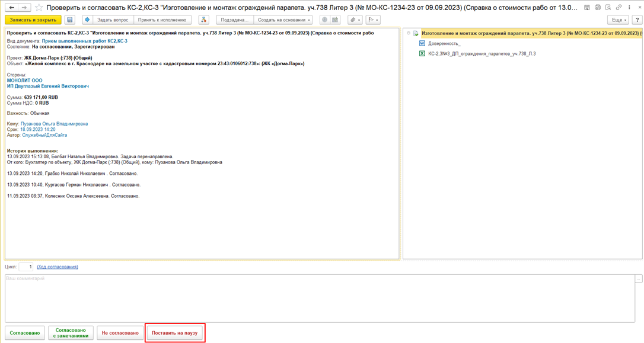Add this task to favorites star
This screenshot has width=644, height=343.
[x=39, y=8]
